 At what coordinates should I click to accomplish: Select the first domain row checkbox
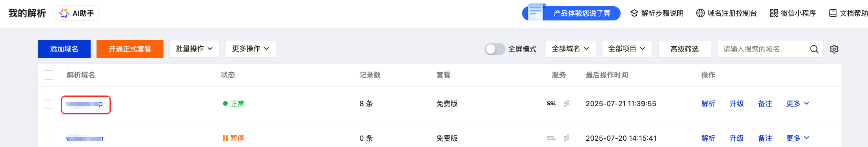[x=48, y=104]
